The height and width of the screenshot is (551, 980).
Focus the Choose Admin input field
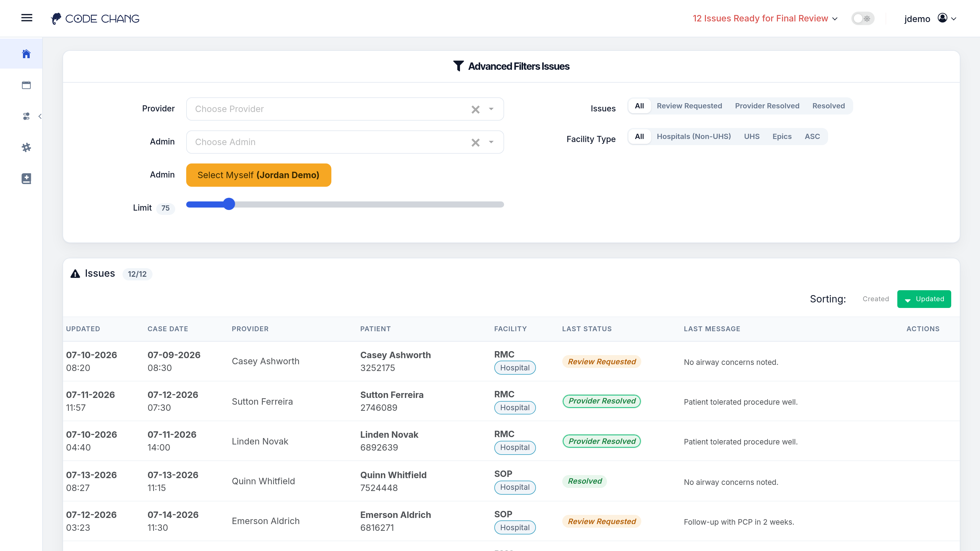345,142
